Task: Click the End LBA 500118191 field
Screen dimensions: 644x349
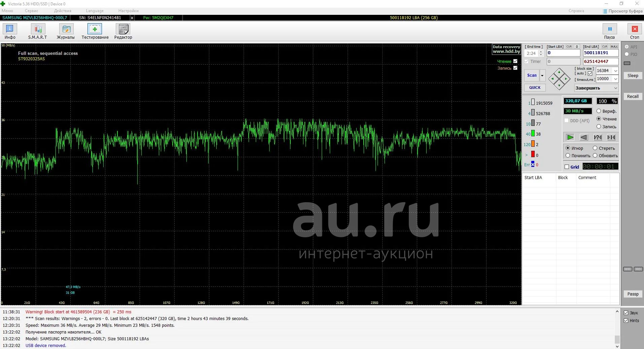Action: (601, 53)
